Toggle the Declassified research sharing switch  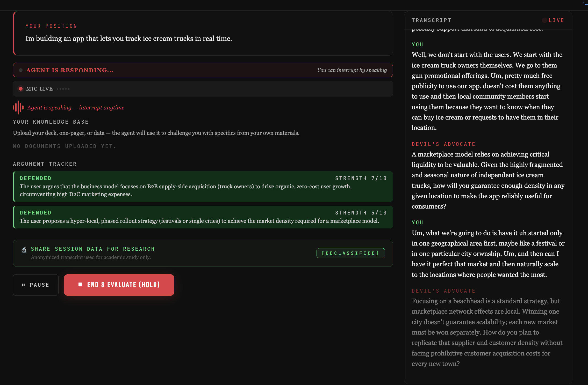[x=350, y=253]
